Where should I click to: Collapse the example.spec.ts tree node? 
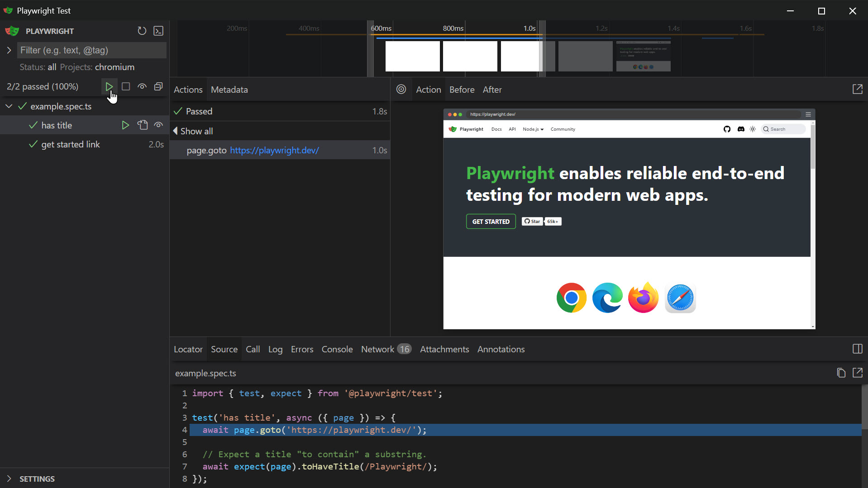coord(9,106)
